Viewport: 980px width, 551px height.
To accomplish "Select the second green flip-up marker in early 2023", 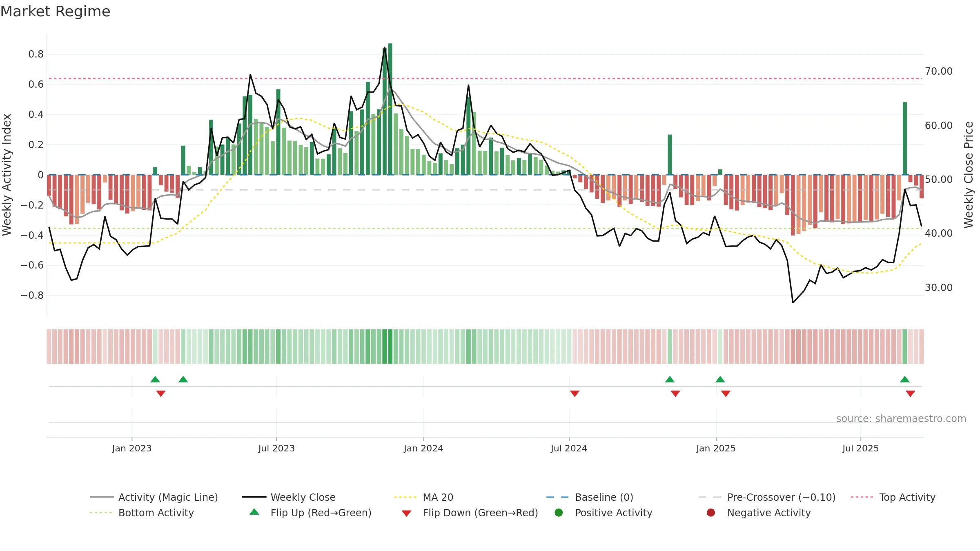I will click(x=183, y=380).
